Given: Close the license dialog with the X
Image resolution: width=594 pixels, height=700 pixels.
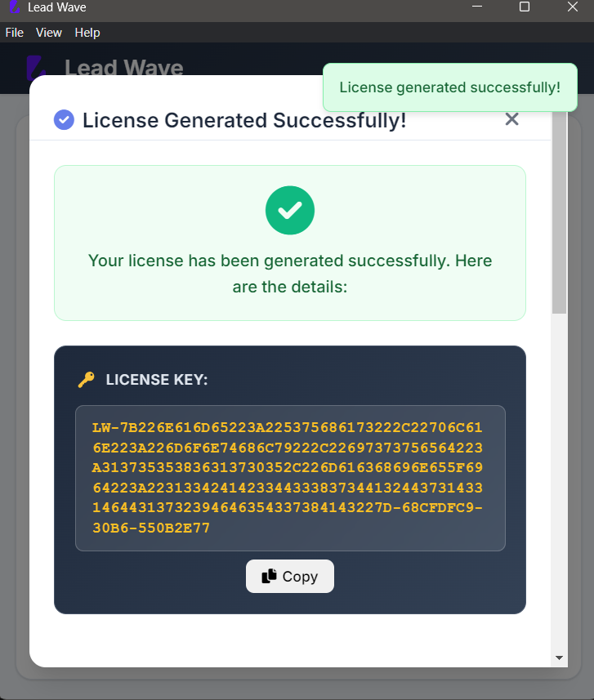Looking at the screenshot, I should coord(512,119).
